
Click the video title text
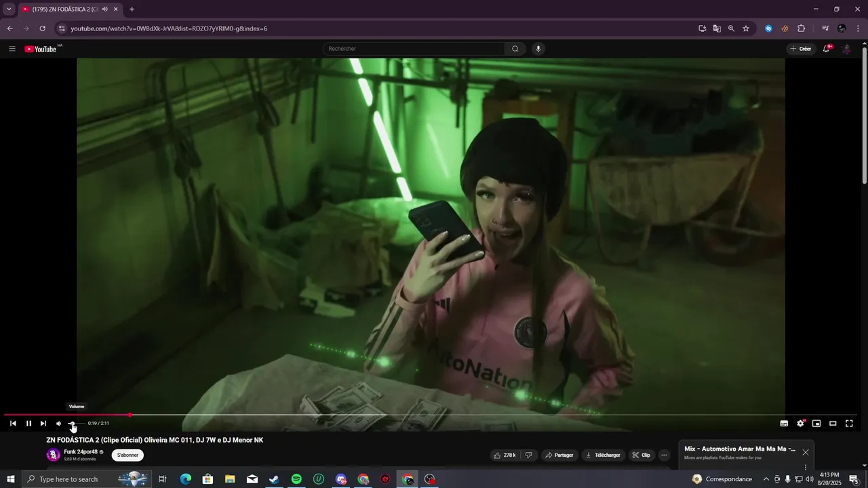tap(155, 440)
